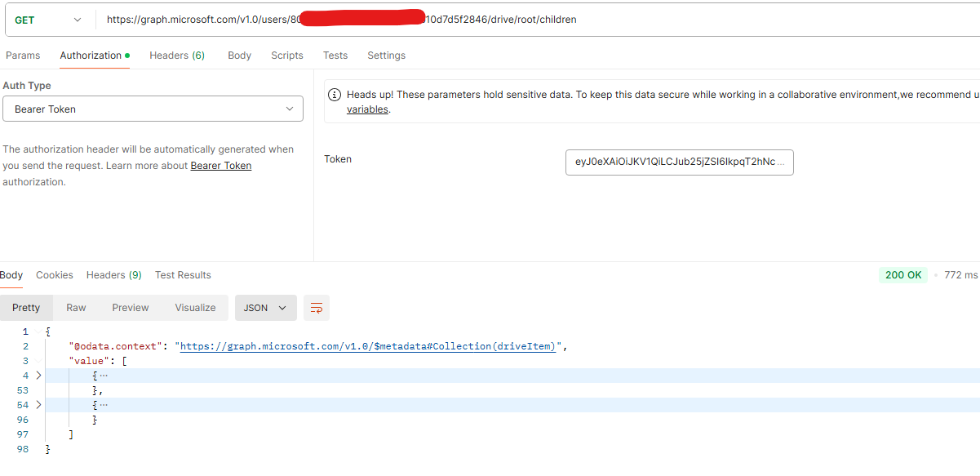Switch response view to Preview
Screen dimensions: 980x476
(130, 308)
